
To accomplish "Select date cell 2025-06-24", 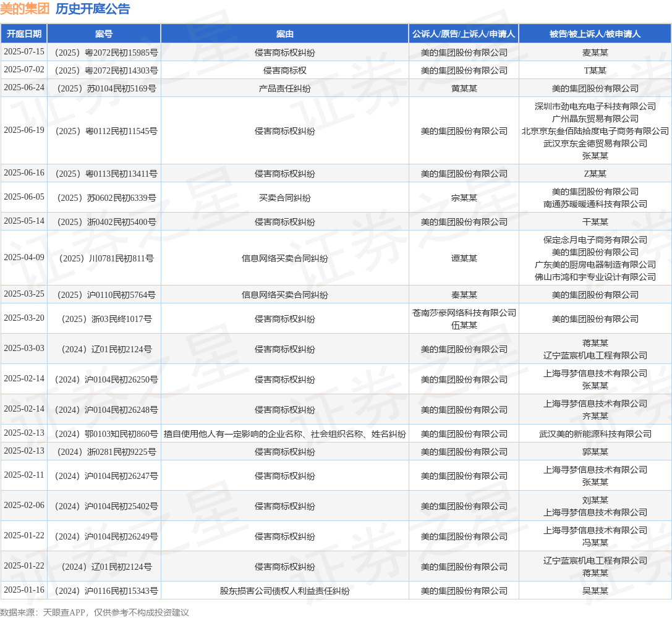I will (x=24, y=88).
